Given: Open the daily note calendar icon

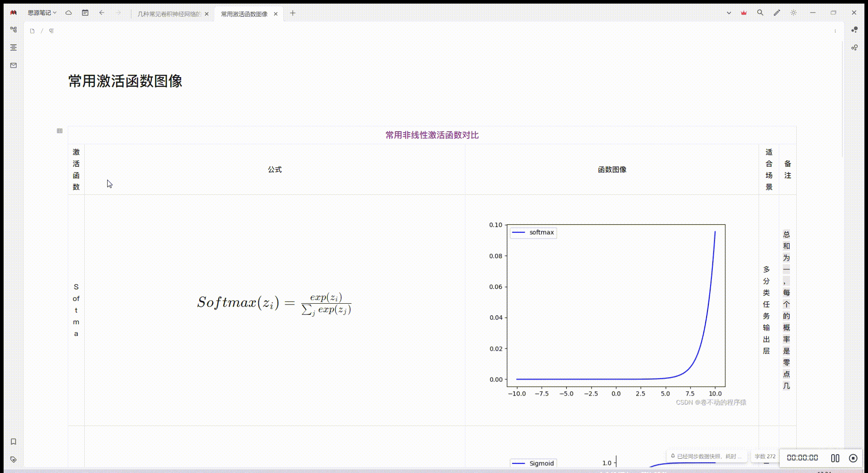Looking at the screenshot, I should [85, 13].
